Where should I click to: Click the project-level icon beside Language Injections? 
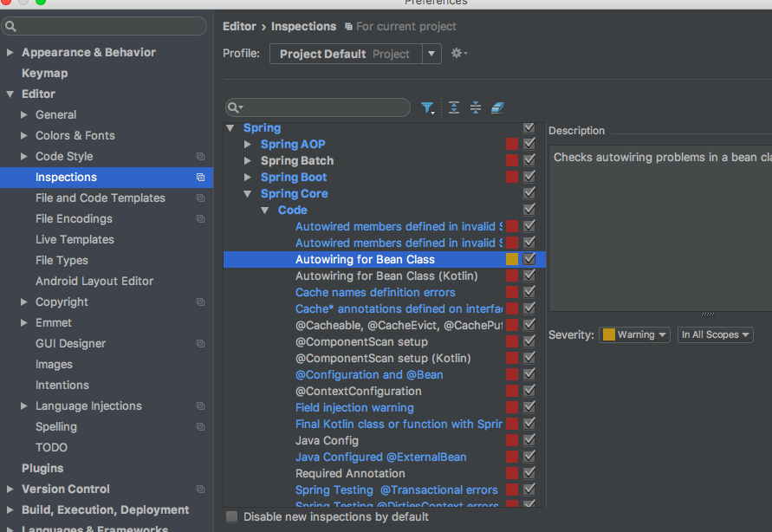tap(200, 406)
